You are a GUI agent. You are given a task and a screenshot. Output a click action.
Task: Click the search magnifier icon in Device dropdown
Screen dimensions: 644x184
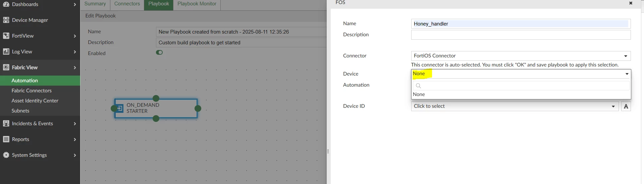[x=418, y=86]
